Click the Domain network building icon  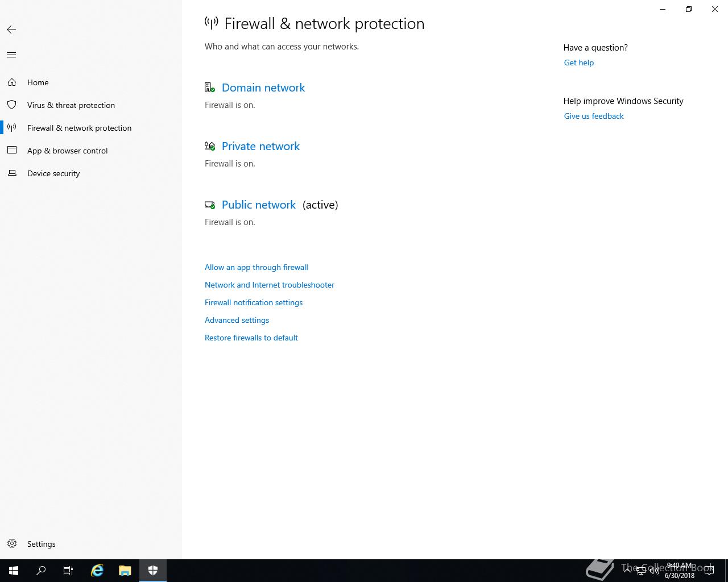click(x=210, y=88)
